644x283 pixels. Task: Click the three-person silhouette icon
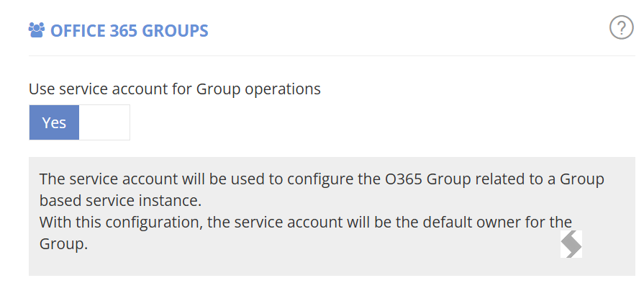click(37, 30)
